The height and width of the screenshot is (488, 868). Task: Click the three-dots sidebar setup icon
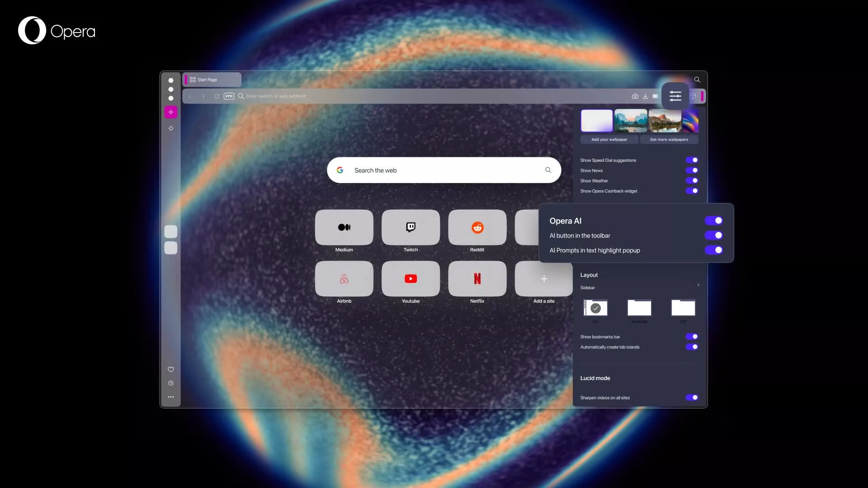pyautogui.click(x=171, y=397)
